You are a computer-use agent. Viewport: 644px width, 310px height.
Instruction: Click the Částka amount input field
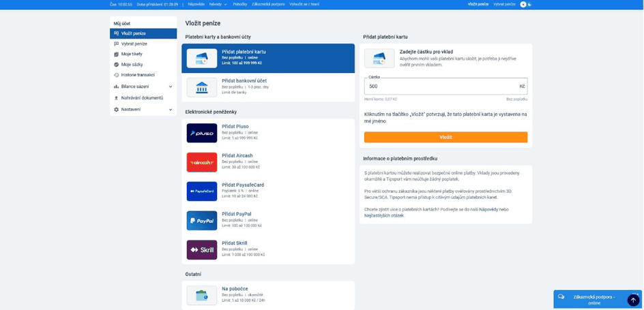coord(445,87)
